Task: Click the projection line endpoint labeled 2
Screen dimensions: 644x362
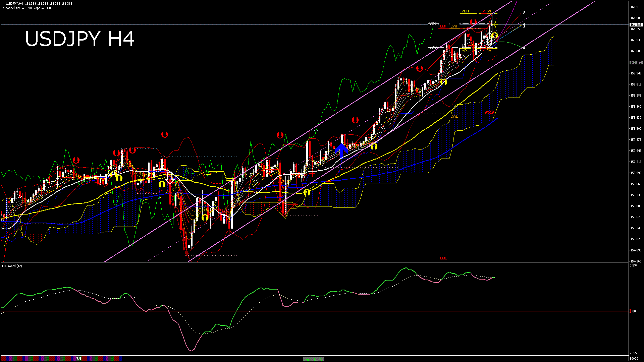Action: click(524, 13)
